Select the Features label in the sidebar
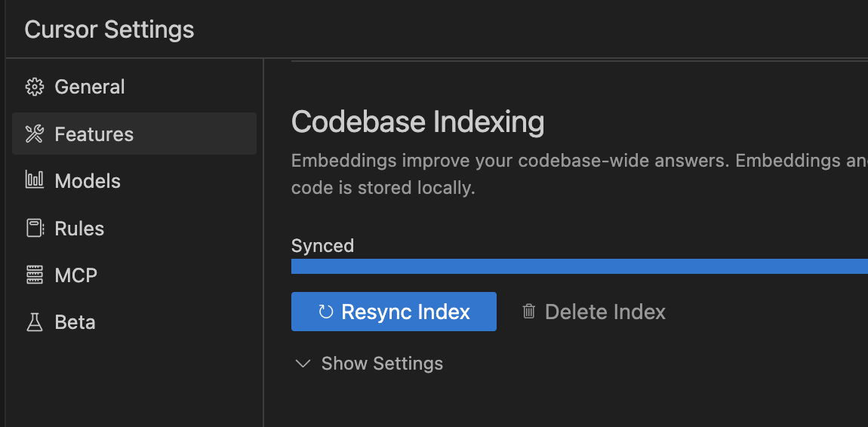This screenshot has width=868, height=427. 94,134
